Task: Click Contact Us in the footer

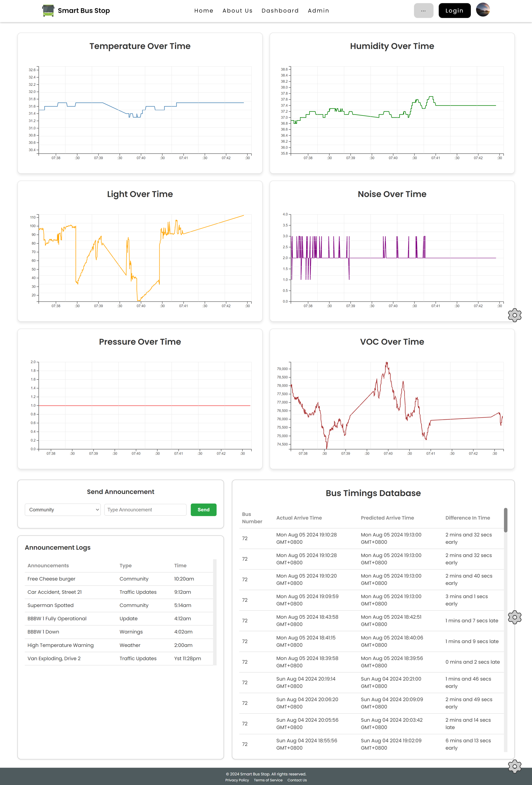Action: coord(297,780)
